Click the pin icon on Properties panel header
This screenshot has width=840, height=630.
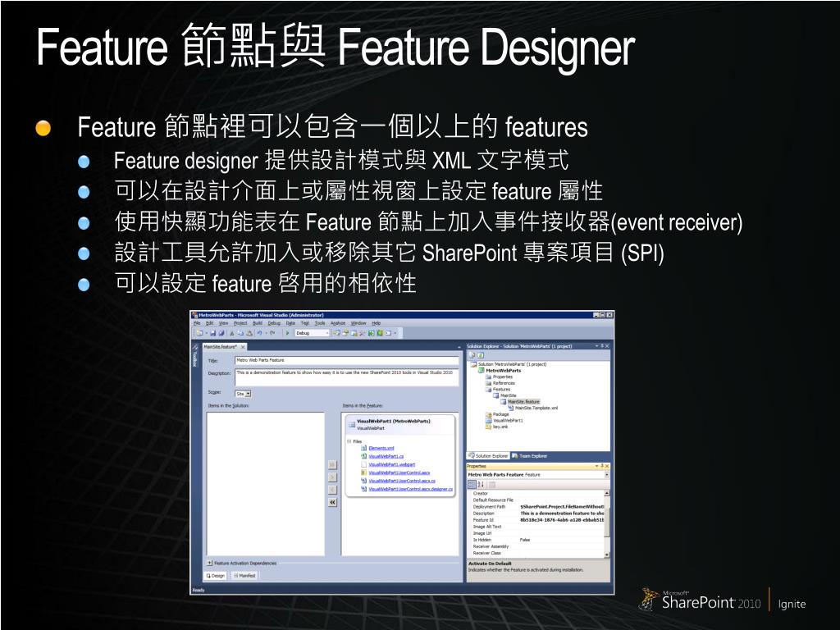click(602, 466)
